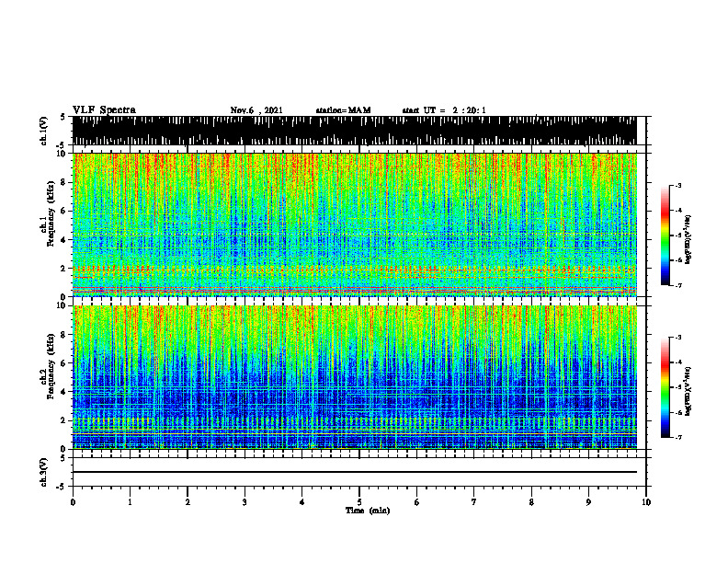The width and height of the screenshot is (728, 563).
Task: Click time axis tick label '7'
Action: coord(474,502)
